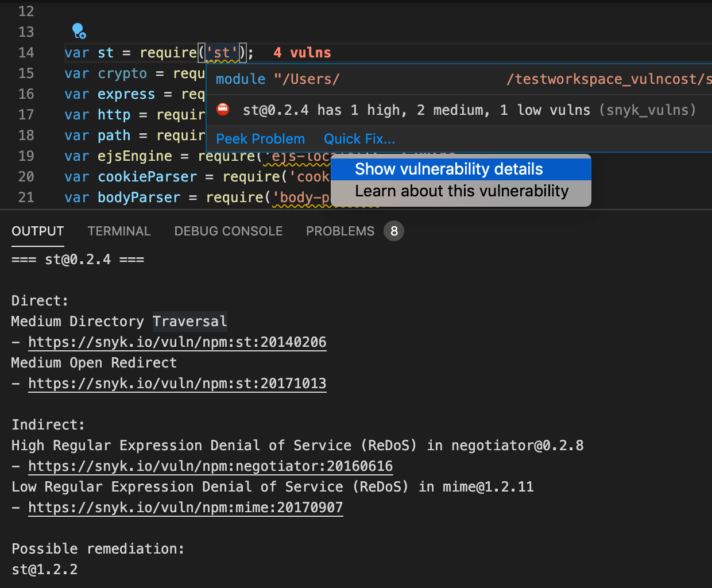The height and width of the screenshot is (588, 712).
Task: Click the problems count badge 8
Action: click(394, 231)
